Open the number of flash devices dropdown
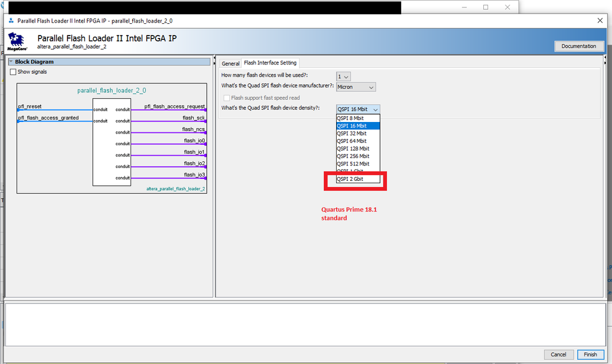 [x=343, y=77]
